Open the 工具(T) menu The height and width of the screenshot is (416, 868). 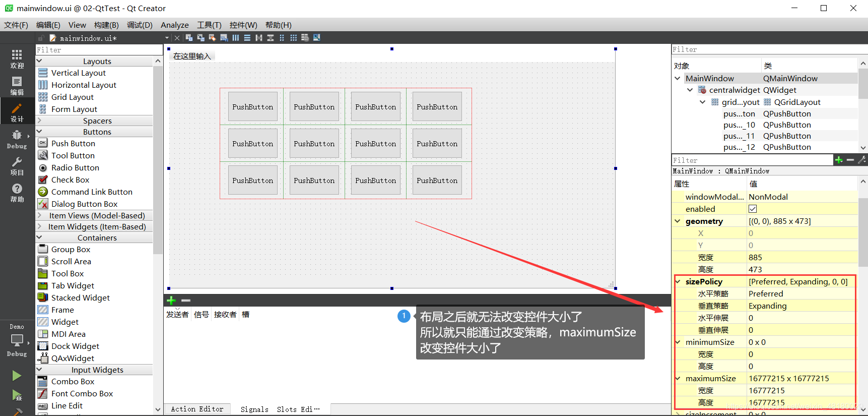[209, 25]
